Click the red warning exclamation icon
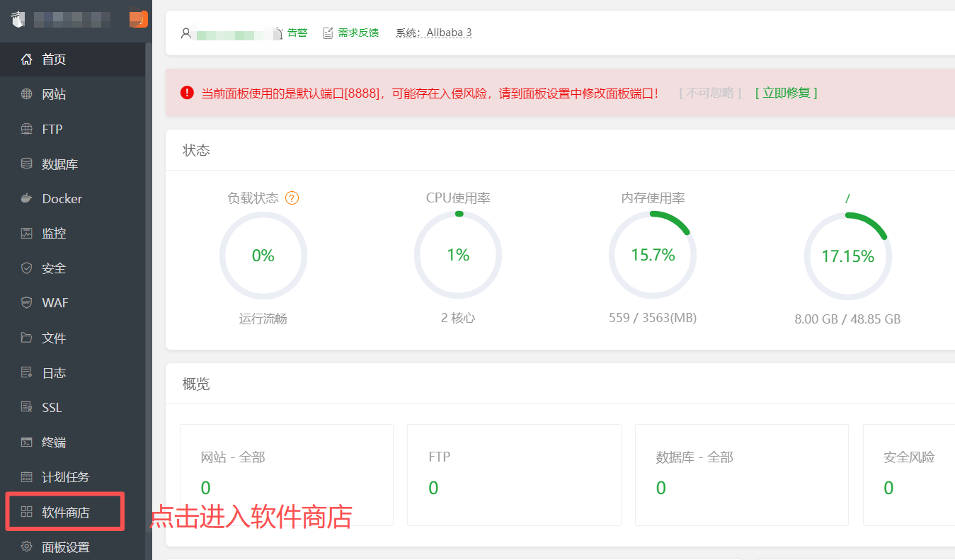955x560 pixels. [x=187, y=92]
